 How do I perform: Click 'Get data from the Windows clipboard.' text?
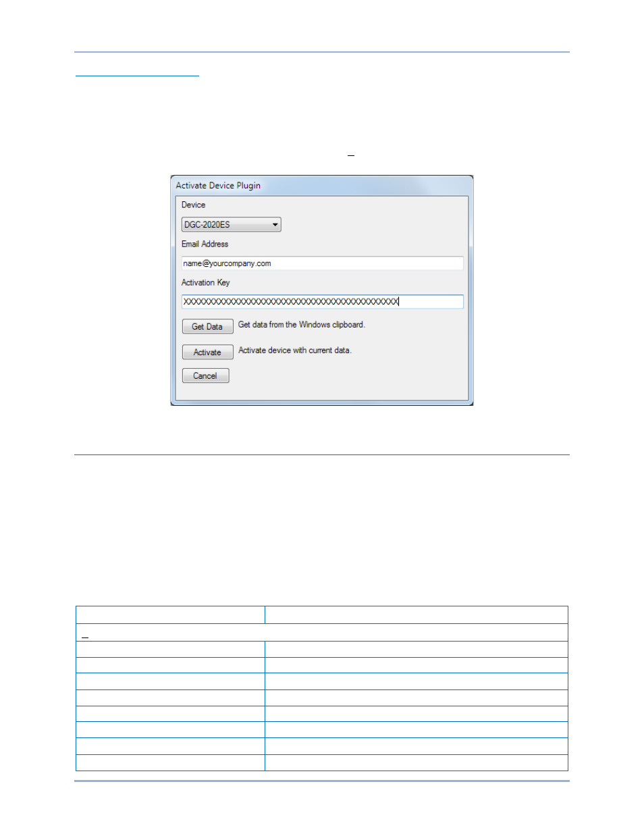[x=302, y=325]
